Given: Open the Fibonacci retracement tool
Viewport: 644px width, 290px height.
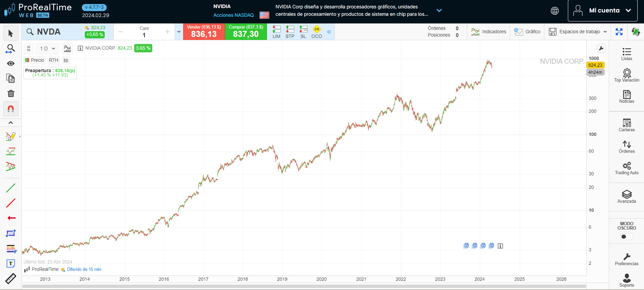Looking at the screenshot, I should pos(11,249).
